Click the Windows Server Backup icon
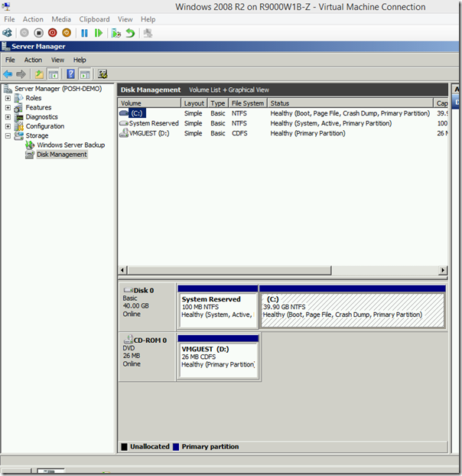 (x=30, y=145)
